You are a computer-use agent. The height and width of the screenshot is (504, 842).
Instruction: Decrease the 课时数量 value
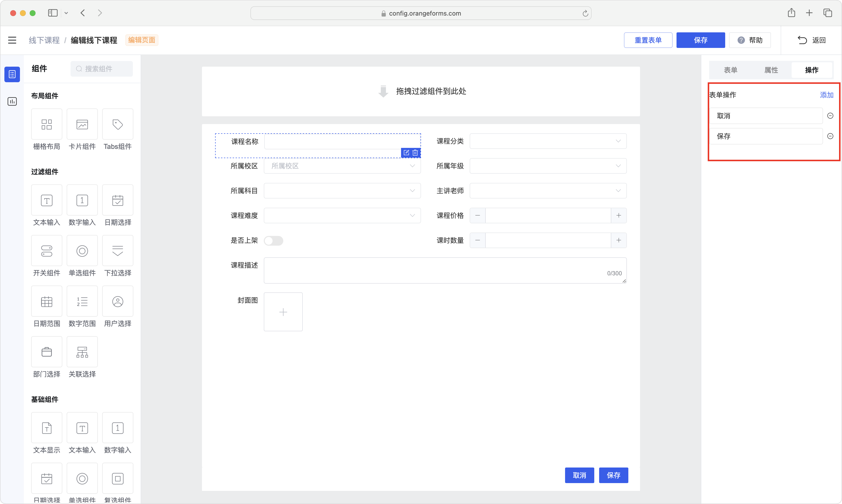pos(477,240)
